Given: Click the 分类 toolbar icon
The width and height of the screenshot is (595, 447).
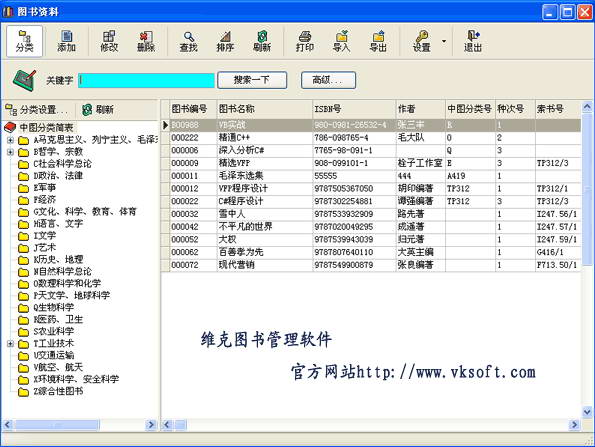Looking at the screenshot, I should click(25, 41).
